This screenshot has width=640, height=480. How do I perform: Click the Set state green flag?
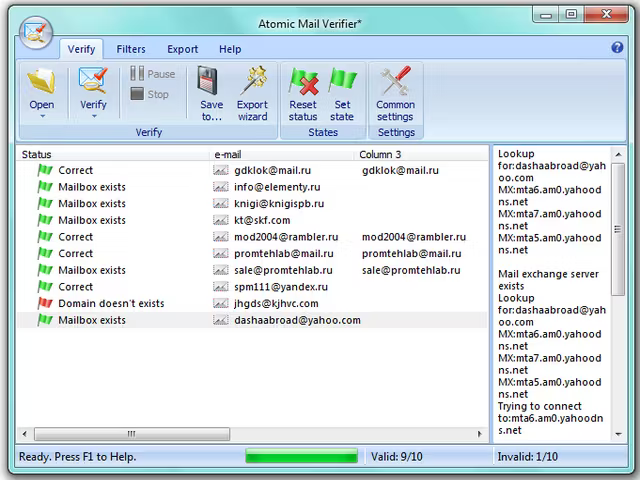pyautogui.click(x=343, y=82)
